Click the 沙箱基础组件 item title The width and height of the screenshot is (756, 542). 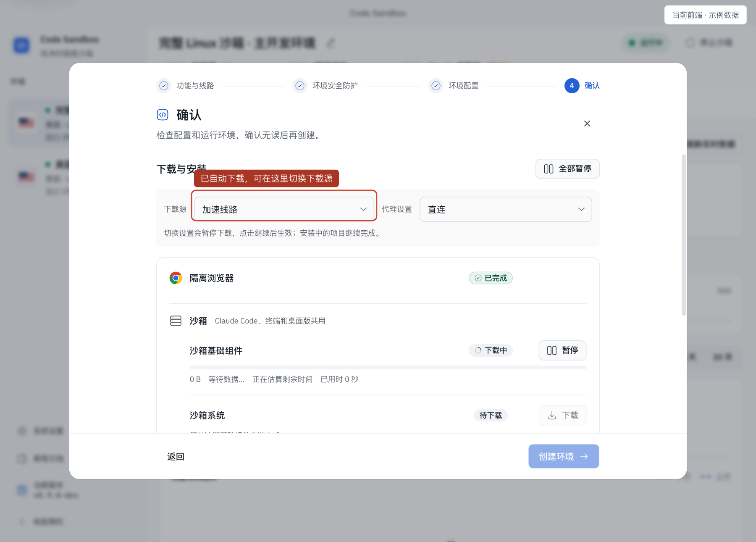[x=216, y=351]
